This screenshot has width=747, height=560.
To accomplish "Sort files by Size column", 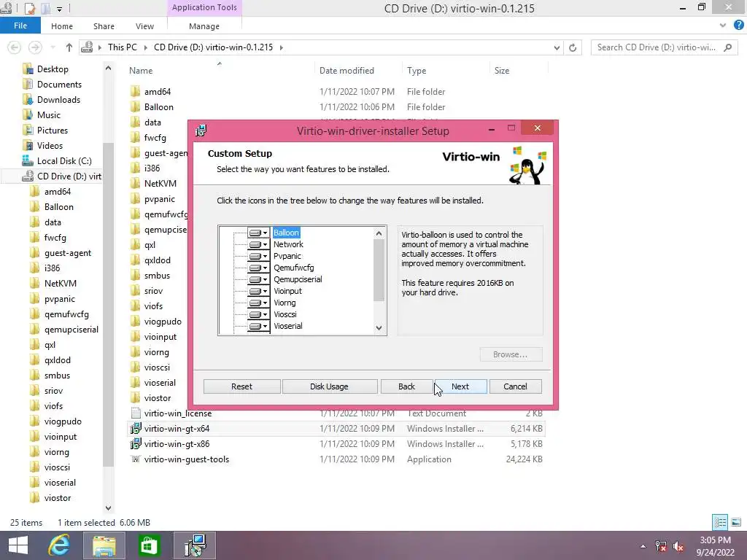I will [502, 71].
